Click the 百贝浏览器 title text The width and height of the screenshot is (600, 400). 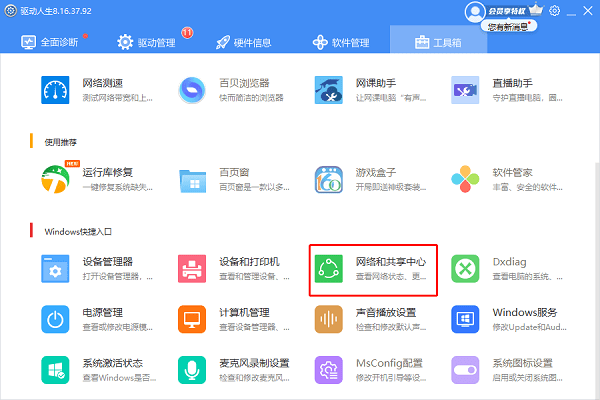pyautogui.click(x=244, y=83)
